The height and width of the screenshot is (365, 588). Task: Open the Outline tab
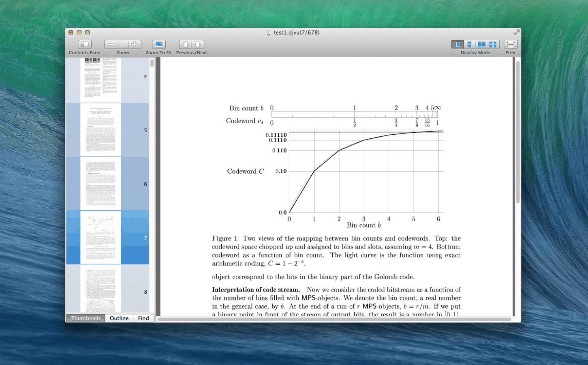point(119,318)
